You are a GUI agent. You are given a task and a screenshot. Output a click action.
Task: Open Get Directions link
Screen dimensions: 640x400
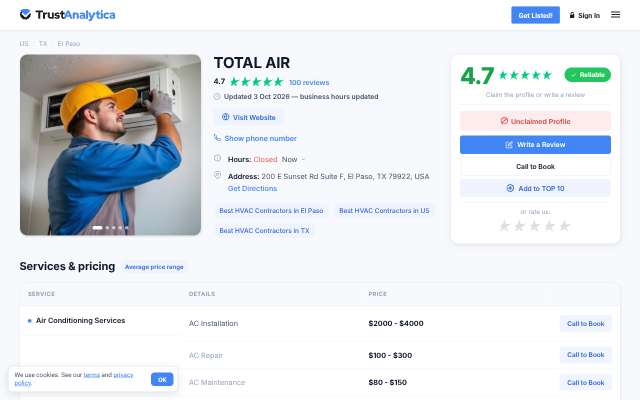(252, 189)
